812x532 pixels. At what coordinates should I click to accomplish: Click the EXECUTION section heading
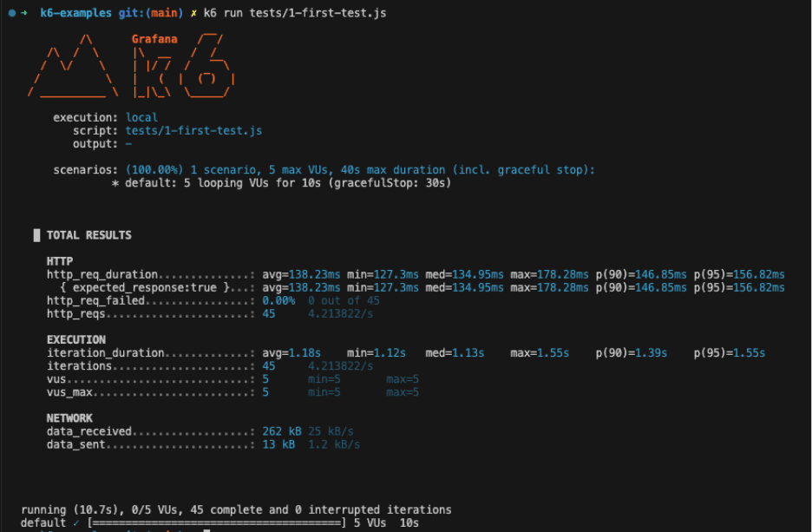click(x=75, y=339)
